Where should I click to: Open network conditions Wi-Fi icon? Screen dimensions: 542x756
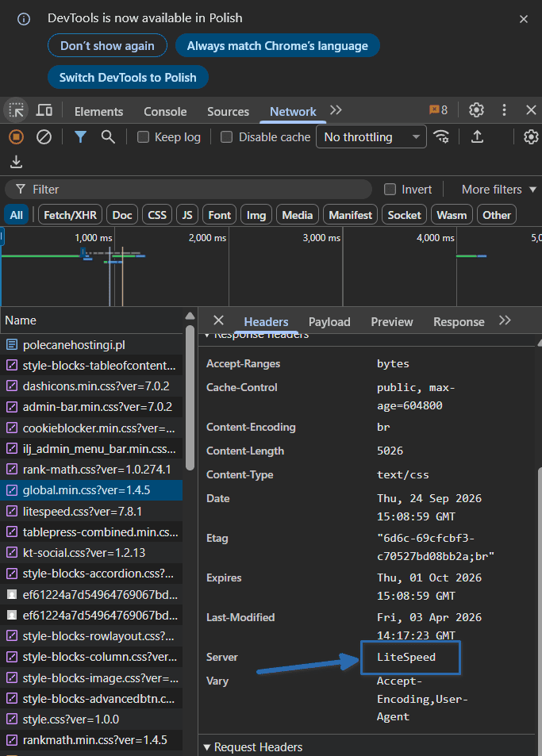tap(441, 137)
